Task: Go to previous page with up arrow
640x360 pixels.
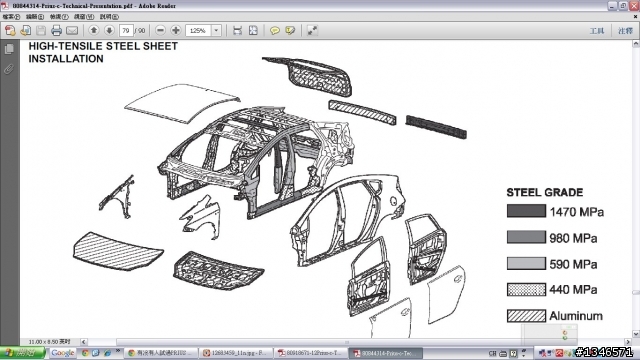Action: [x=94, y=31]
